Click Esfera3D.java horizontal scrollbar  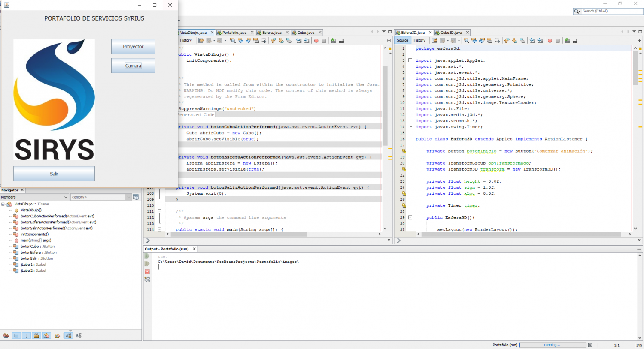pyautogui.click(x=521, y=234)
